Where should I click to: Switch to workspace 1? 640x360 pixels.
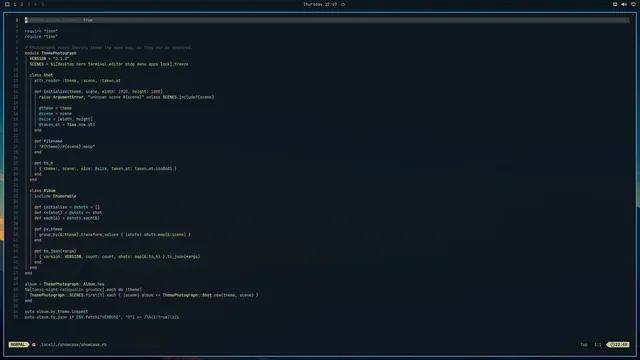[15, 4]
